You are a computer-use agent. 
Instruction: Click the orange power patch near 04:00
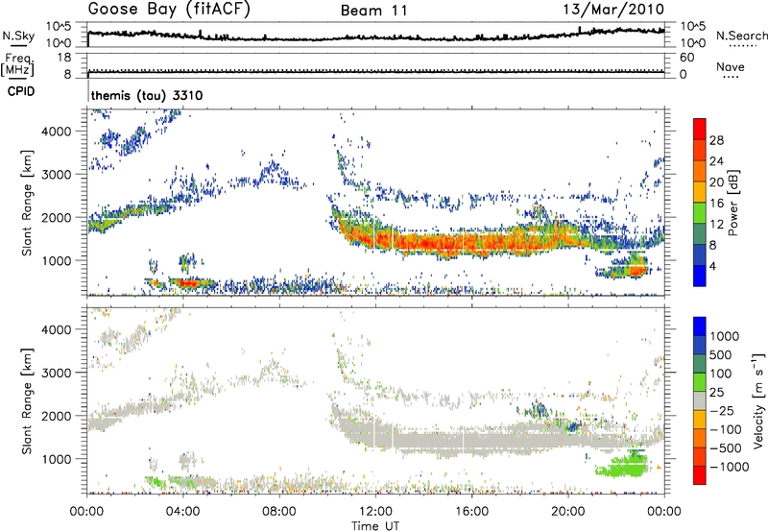[x=188, y=282]
